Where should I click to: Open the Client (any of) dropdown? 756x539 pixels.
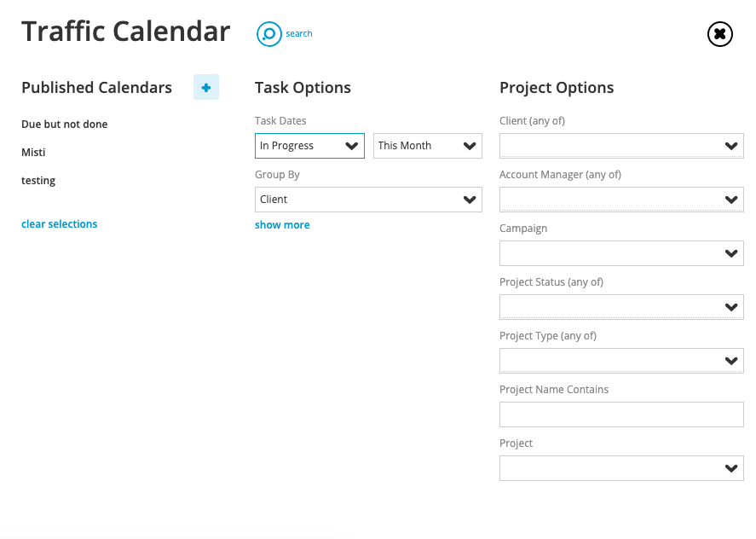point(621,146)
